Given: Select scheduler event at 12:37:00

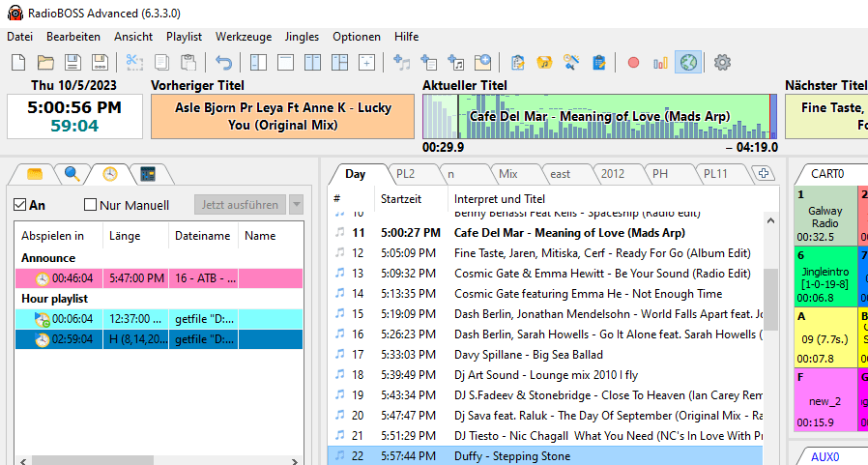Looking at the screenshot, I should [159, 319].
